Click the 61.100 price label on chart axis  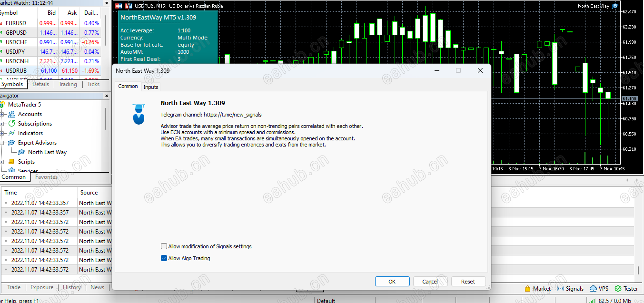pos(629,98)
